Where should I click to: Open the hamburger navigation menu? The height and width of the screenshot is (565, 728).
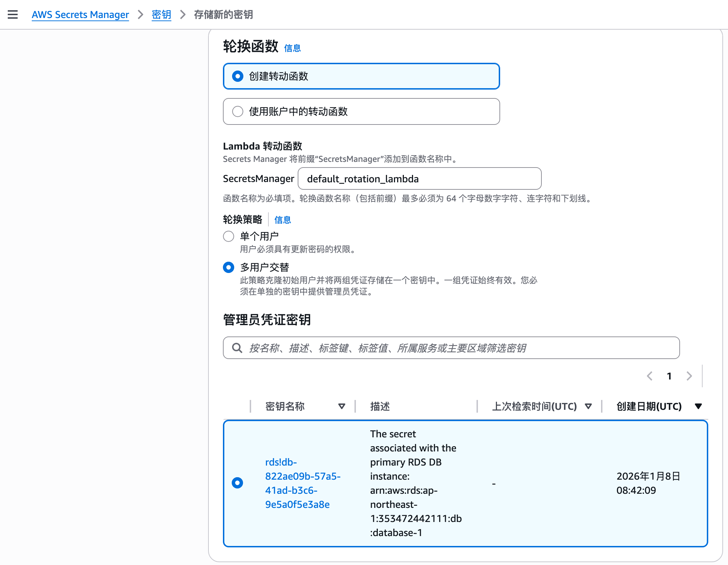pyautogui.click(x=13, y=14)
